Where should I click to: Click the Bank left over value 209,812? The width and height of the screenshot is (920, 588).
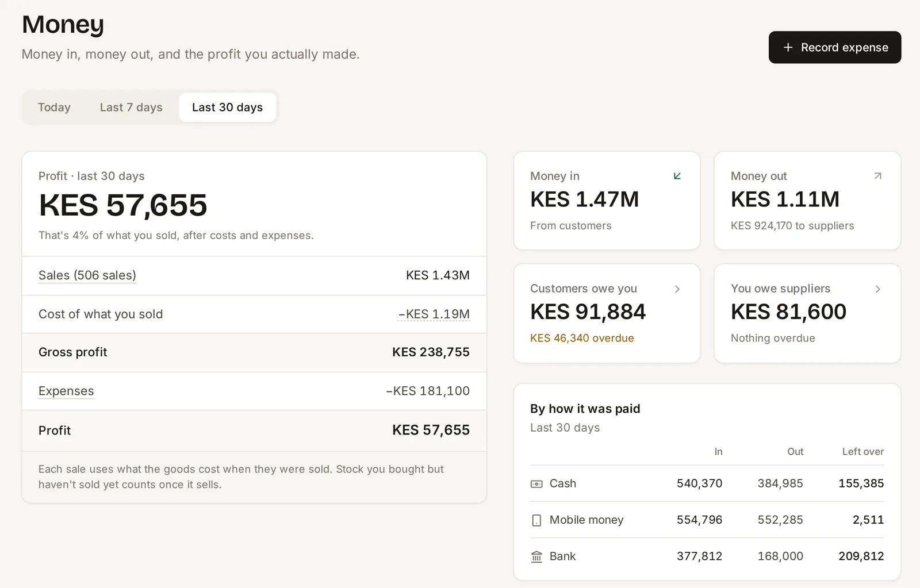[x=861, y=556]
